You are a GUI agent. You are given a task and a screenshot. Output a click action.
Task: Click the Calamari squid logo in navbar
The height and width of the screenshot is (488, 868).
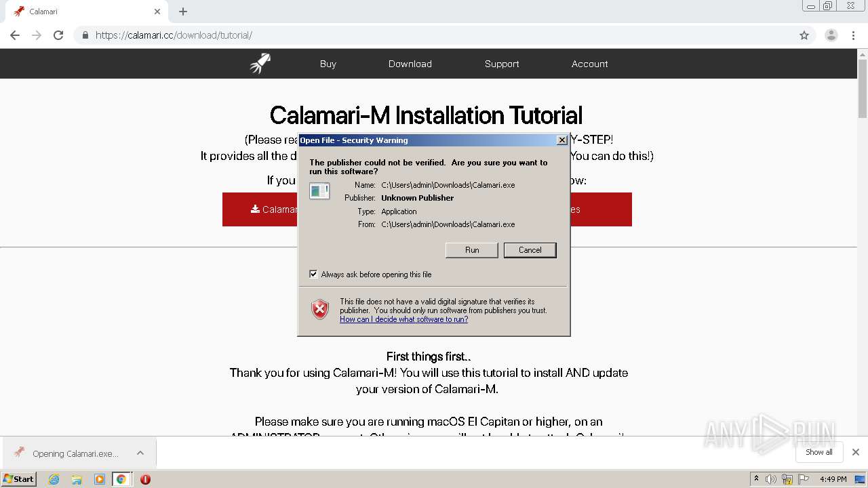[260, 64]
